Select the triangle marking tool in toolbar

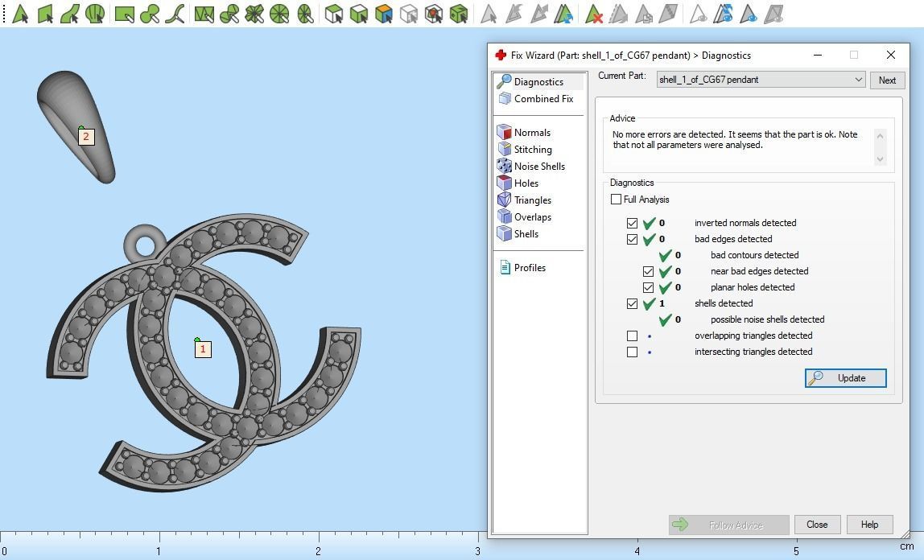(20, 14)
